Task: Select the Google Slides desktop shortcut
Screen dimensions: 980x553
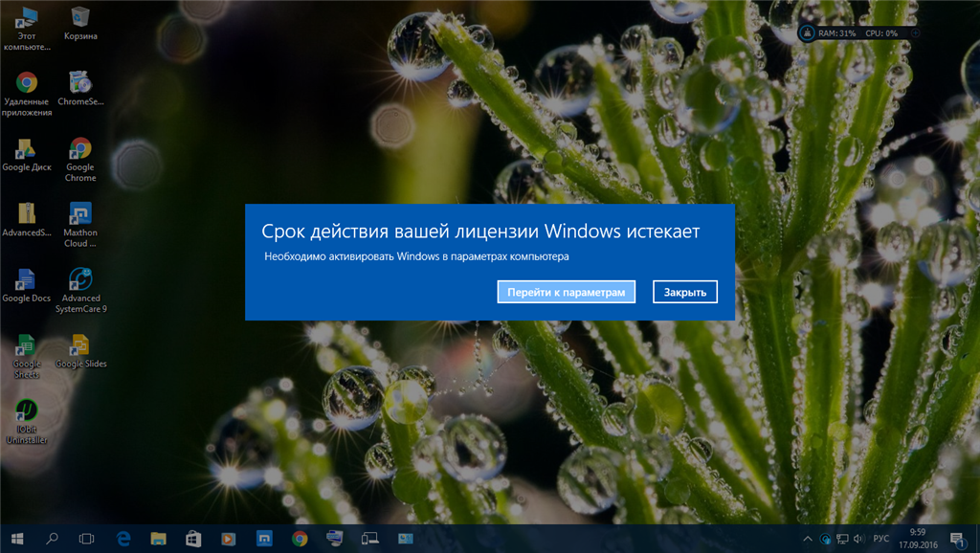Action: pyautogui.click(x=80, y=351)
